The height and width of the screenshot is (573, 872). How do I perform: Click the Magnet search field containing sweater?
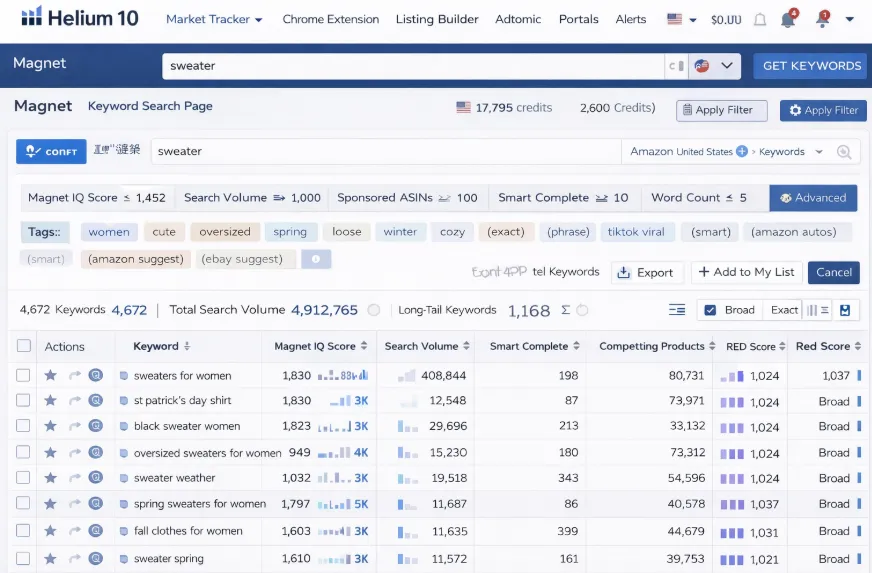[413, 66]
